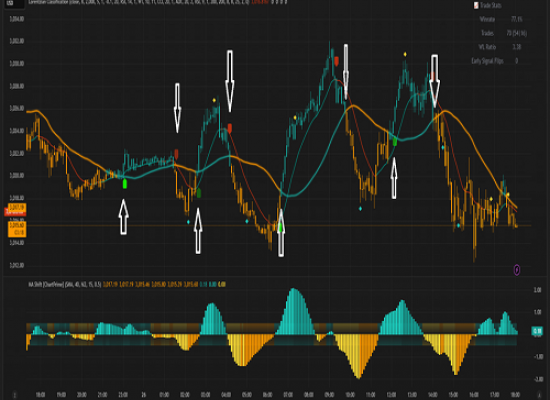Click the red sell signal marker near 09:00
Image resolution: width=550 pixels, height=400 pixels.
click(x=336, y=61)
